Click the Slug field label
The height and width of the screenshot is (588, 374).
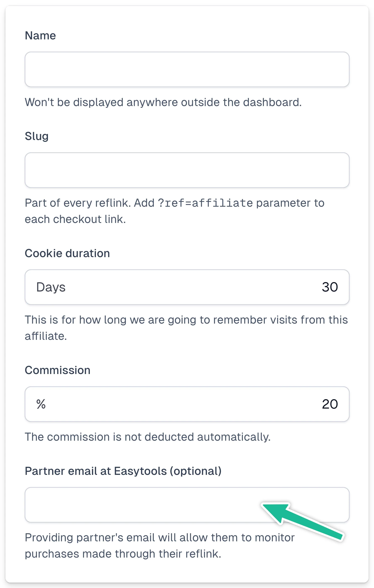pyautogui.click(x=37, y=136)
